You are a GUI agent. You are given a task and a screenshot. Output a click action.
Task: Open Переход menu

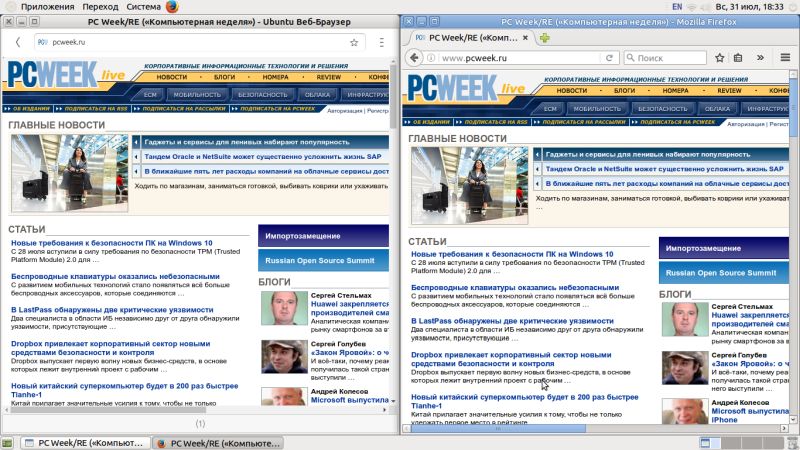point(100,7)
